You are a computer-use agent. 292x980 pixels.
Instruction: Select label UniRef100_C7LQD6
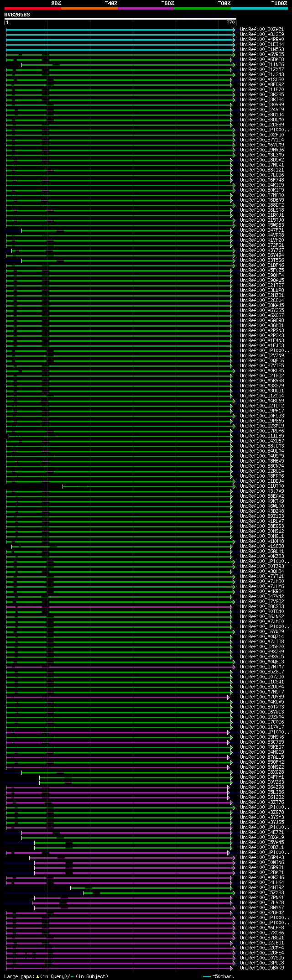tap(262, 175)
